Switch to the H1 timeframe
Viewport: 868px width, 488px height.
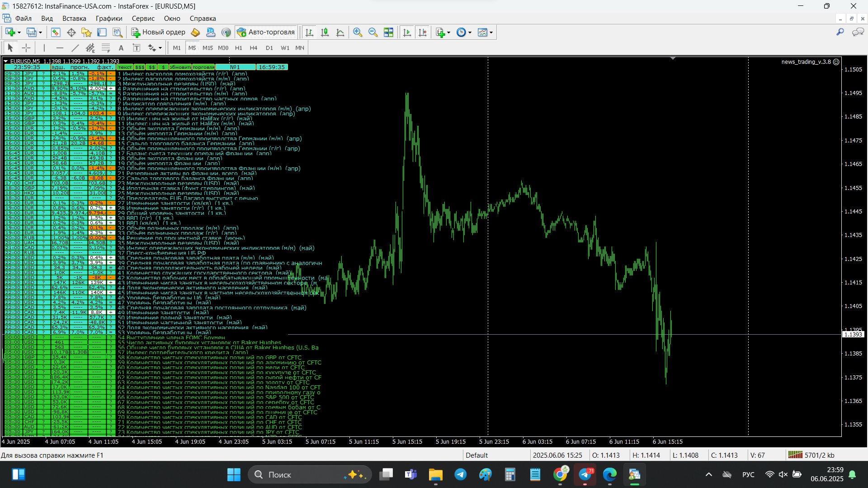pos(238,48)
